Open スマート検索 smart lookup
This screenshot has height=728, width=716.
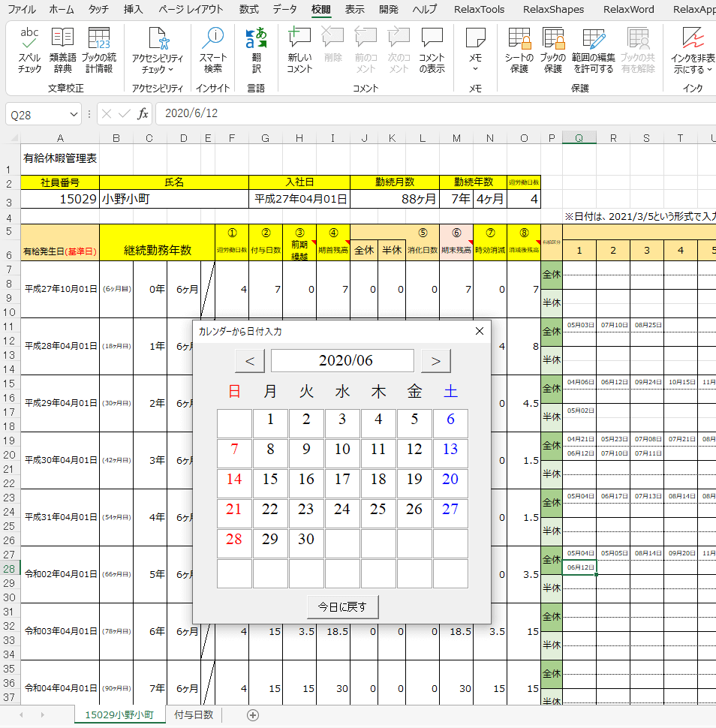213,50
